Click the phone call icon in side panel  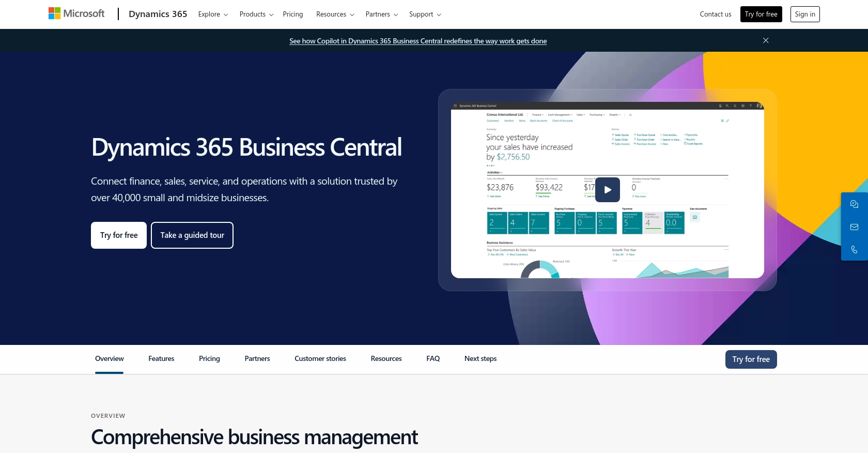point(854,250)
